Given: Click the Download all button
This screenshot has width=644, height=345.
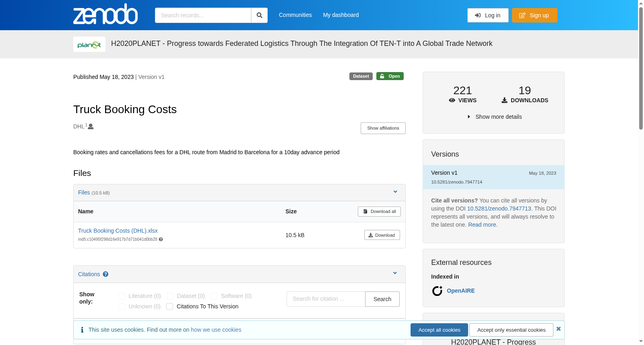Looking at the screenshot, I should click(x=379, y=211).
